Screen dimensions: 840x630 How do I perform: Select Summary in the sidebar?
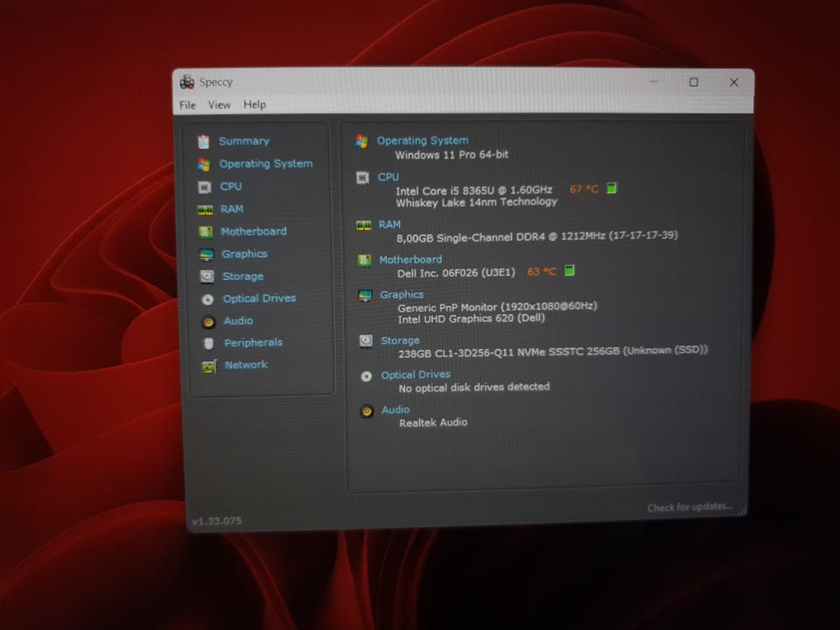(x=244, y=142)
